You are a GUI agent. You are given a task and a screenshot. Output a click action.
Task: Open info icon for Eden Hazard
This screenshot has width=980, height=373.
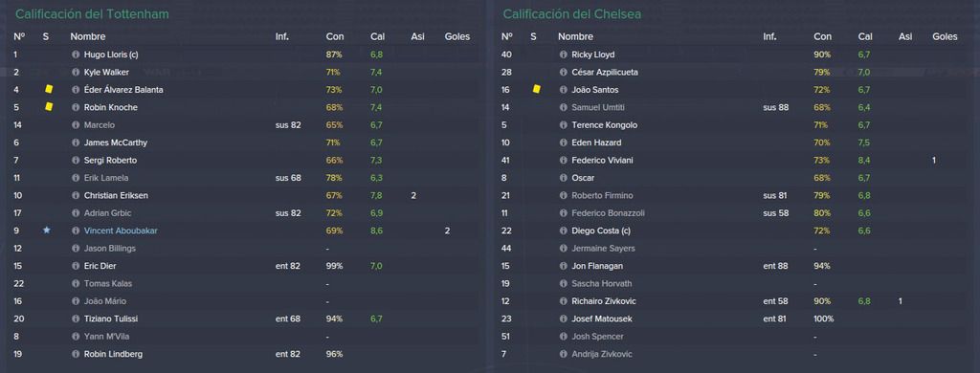[563, 143]
